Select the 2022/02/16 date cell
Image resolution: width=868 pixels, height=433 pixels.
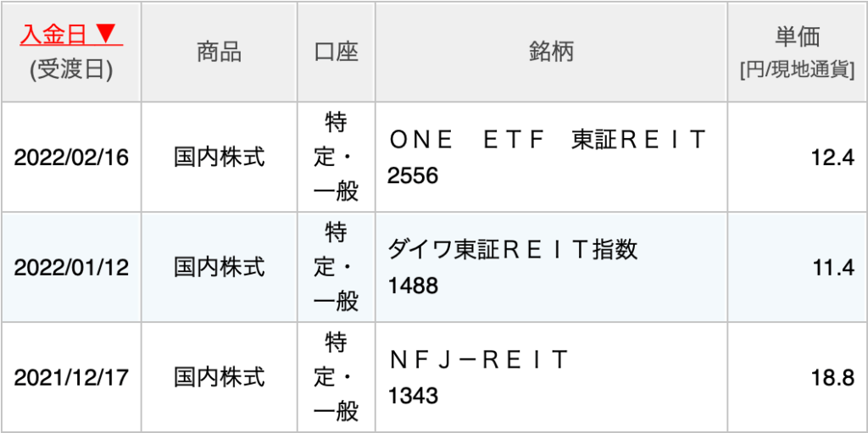[71, 158]
